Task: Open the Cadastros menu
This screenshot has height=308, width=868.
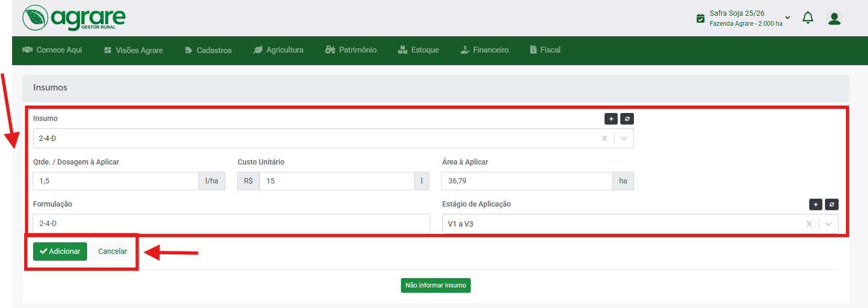Action: point(208,50)
